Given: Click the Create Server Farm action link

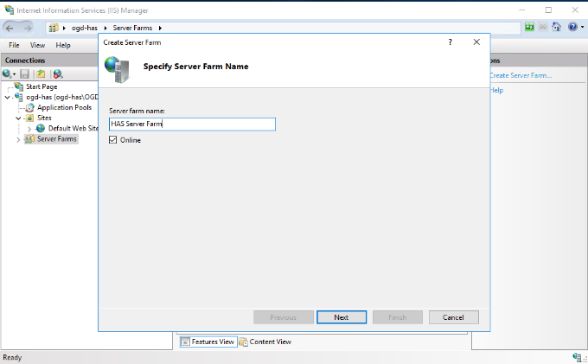Looking at the screenshot, I should point(521,75).
